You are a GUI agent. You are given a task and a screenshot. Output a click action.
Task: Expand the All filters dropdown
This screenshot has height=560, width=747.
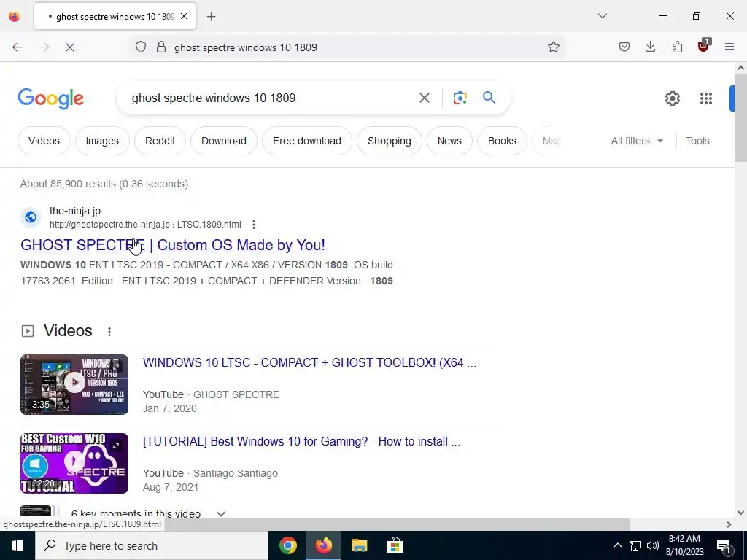click(x=637, y=141)
